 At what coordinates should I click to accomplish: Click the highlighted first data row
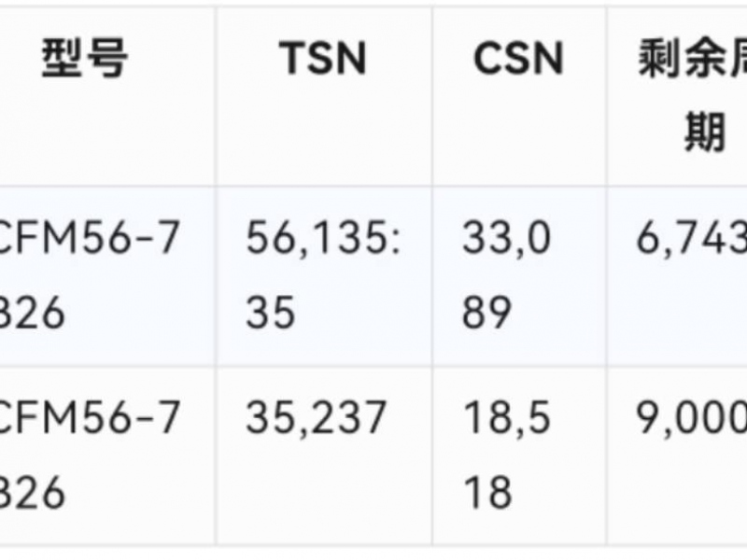point(373,276)
